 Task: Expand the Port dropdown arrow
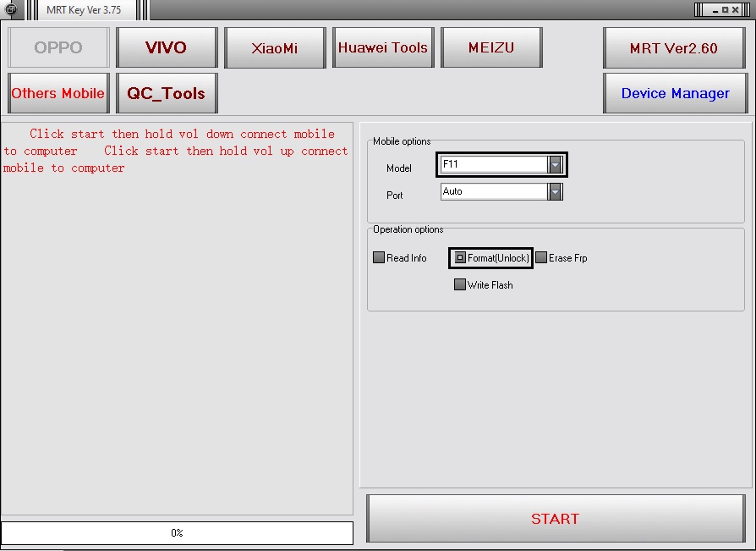[x=555, y=192]
